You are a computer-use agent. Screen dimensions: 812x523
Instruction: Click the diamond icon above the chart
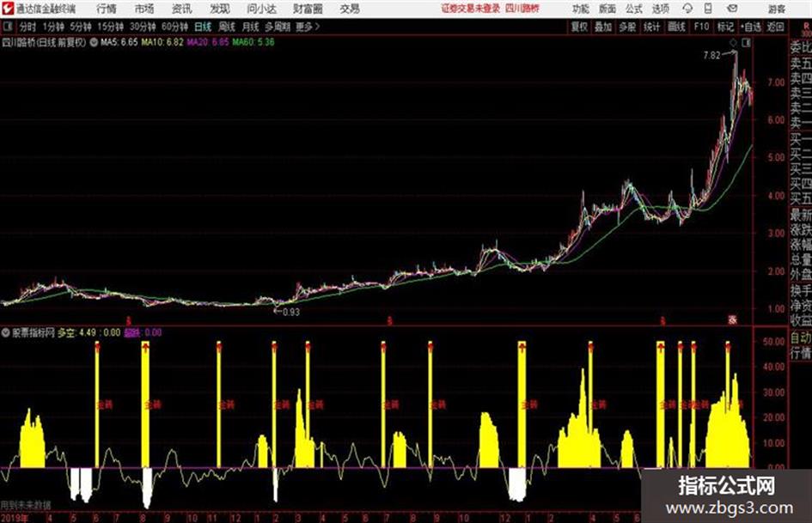tap(733, 43)
